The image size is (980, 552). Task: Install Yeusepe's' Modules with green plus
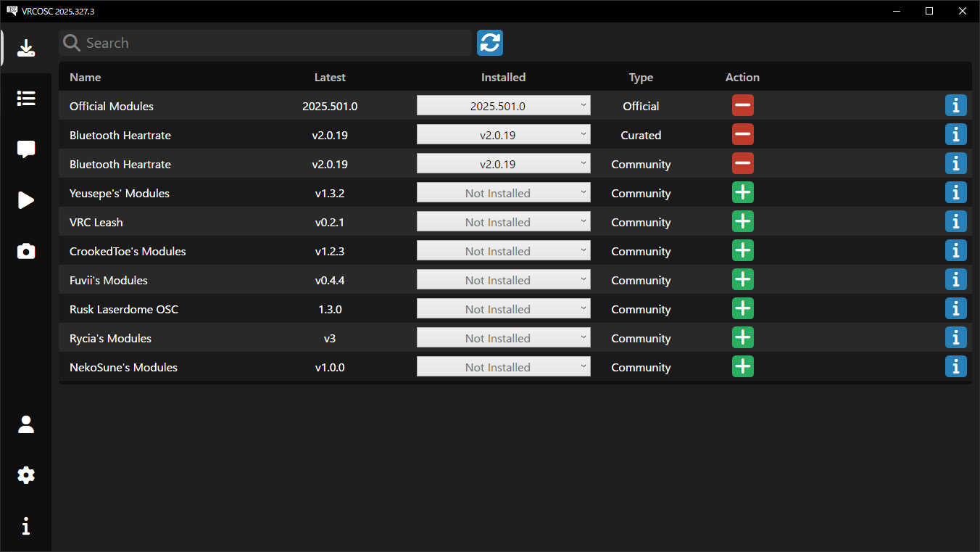tap(742, 192)
